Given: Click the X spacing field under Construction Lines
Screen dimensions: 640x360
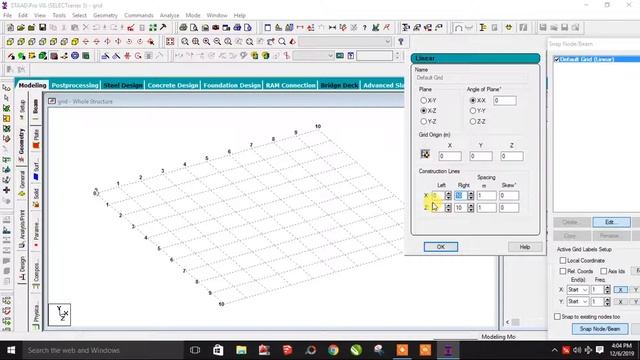Looking at the screenshot, I should (x=487, y=196).
